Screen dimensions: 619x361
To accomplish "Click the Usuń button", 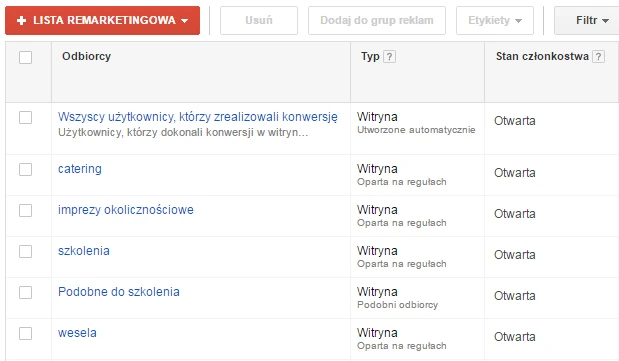I will click(259, 21).
